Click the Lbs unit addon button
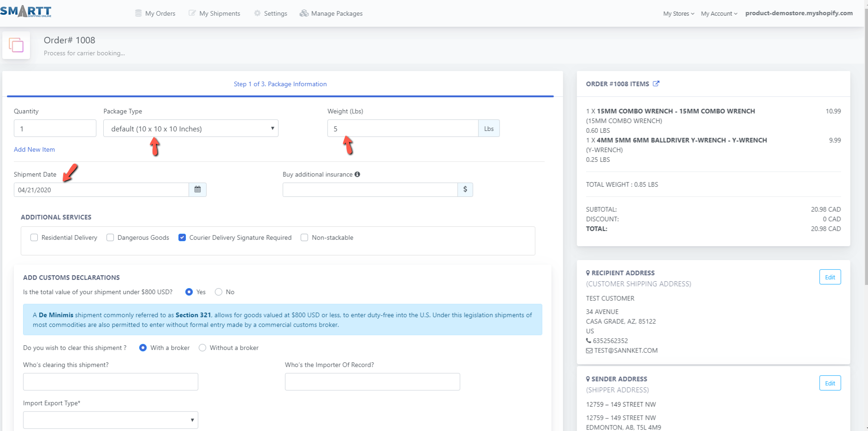The height and width of the screenshot is (431, 868). point(489,129)
